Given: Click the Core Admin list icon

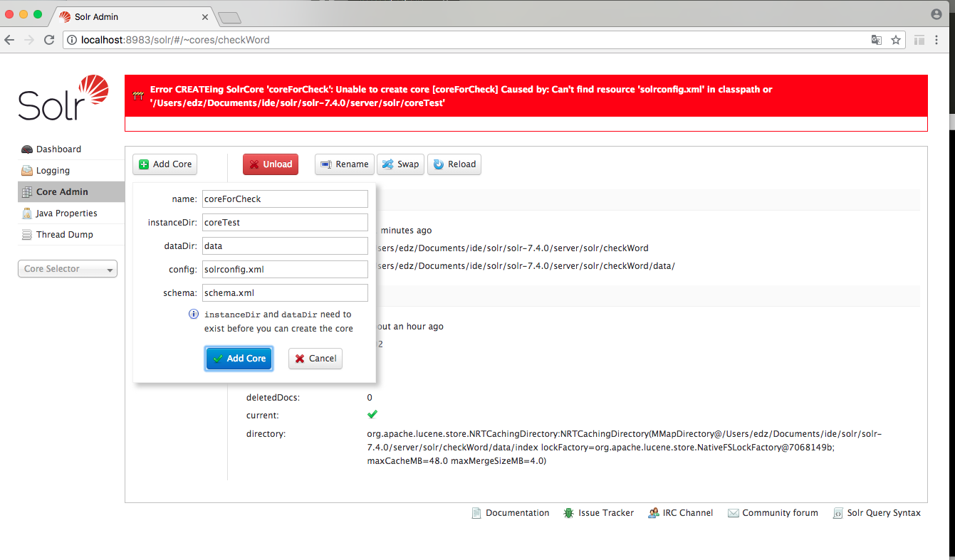Looking at the screenshot, I should pos(27,192).
